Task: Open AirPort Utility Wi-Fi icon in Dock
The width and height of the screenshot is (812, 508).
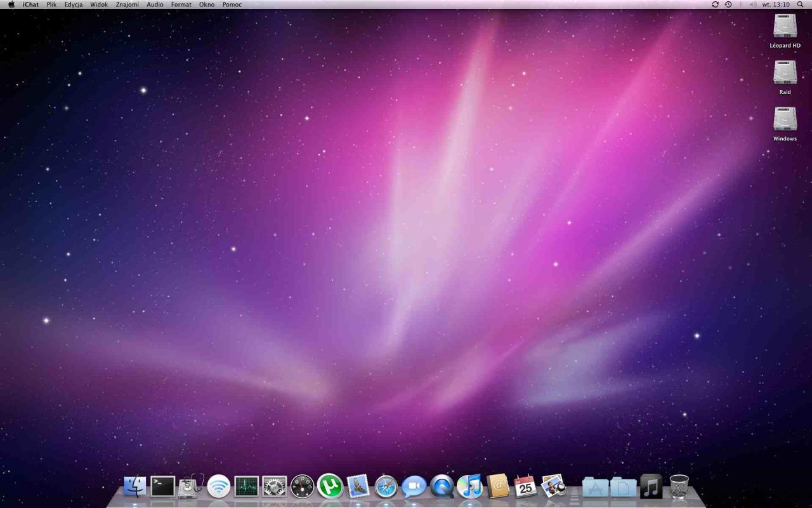Action: point(219,486)
